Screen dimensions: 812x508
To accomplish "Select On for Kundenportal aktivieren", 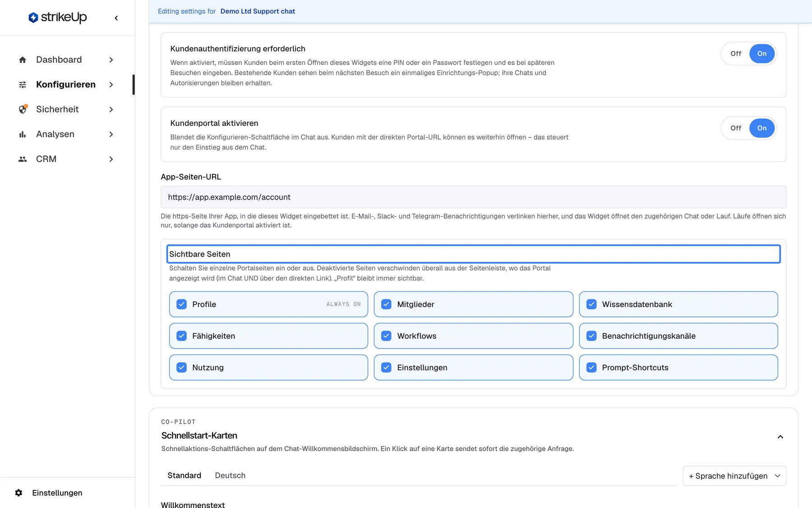I will (762, 128).
